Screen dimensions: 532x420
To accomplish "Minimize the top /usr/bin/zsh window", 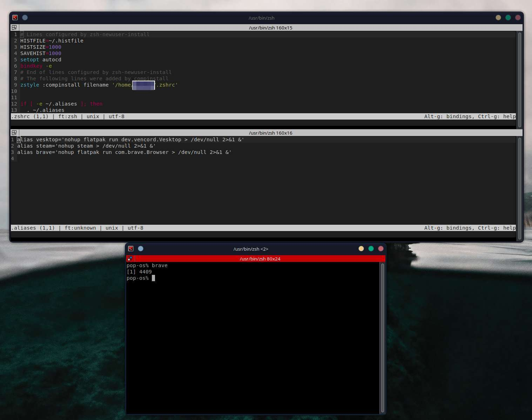I will [498, 18].
